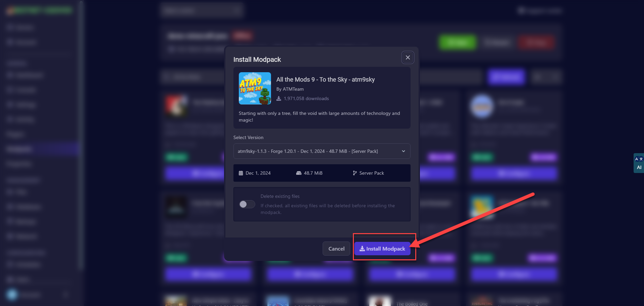Screen dimensions: 644x306
Task: Click the drive icon in the version info row
Action: pyautogui.click(x=299, y=173)
